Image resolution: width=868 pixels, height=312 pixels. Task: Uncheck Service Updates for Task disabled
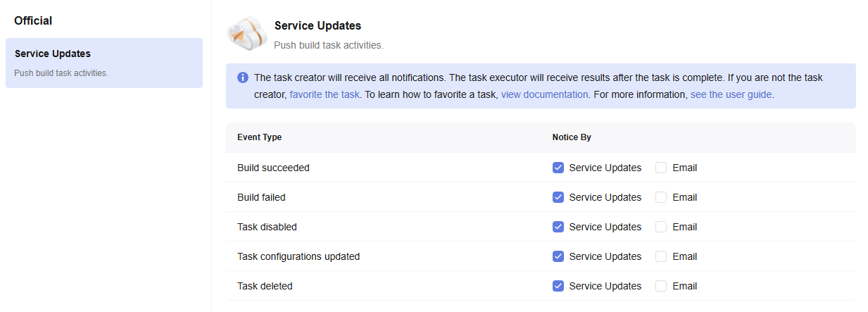(x=558, y=227)
